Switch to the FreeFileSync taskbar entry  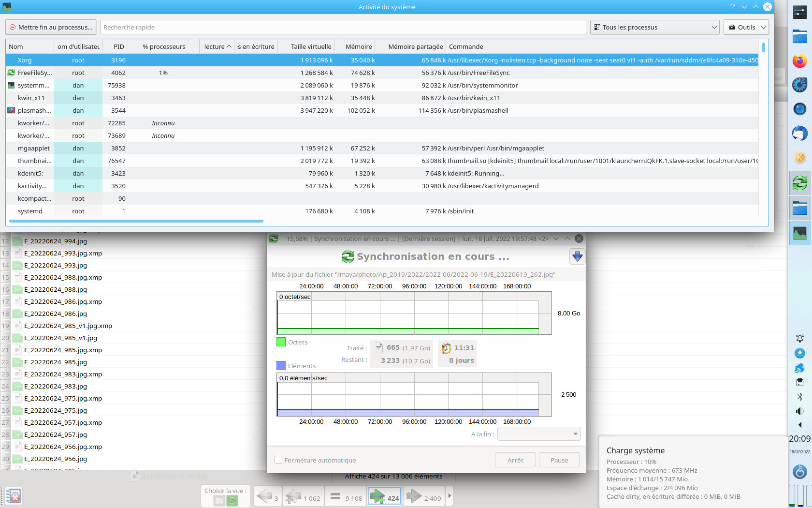tap(799, 183)
